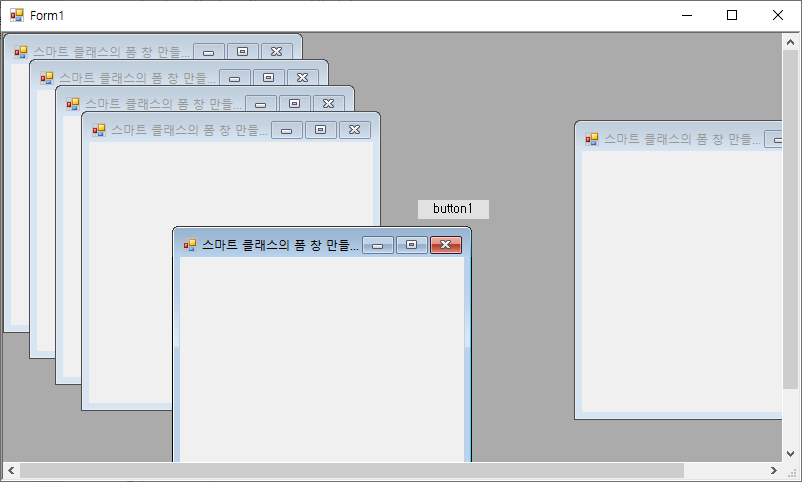Screen dimensions: 802x482
Task: Maximize the second cascaded child window
Action: (269, 78)
